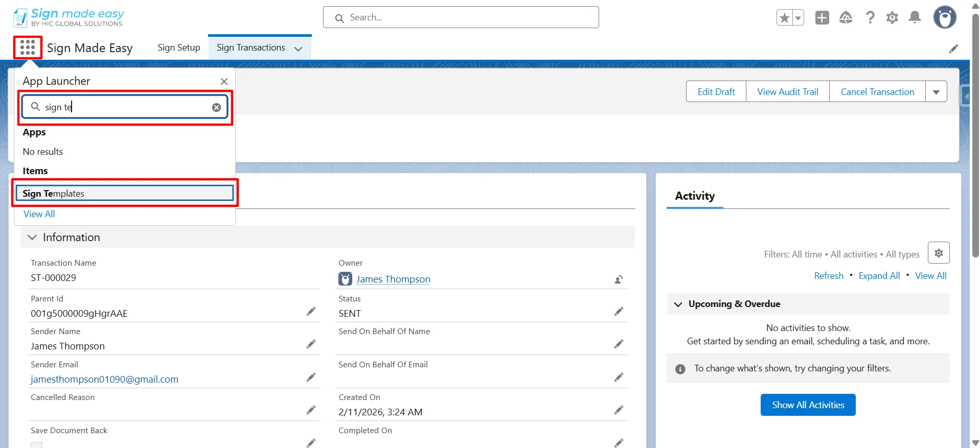Click the change Owner icon
Image resolution: width=980 pixels, height=448 pixels.
pyautogui.click(x=619, y=279)
